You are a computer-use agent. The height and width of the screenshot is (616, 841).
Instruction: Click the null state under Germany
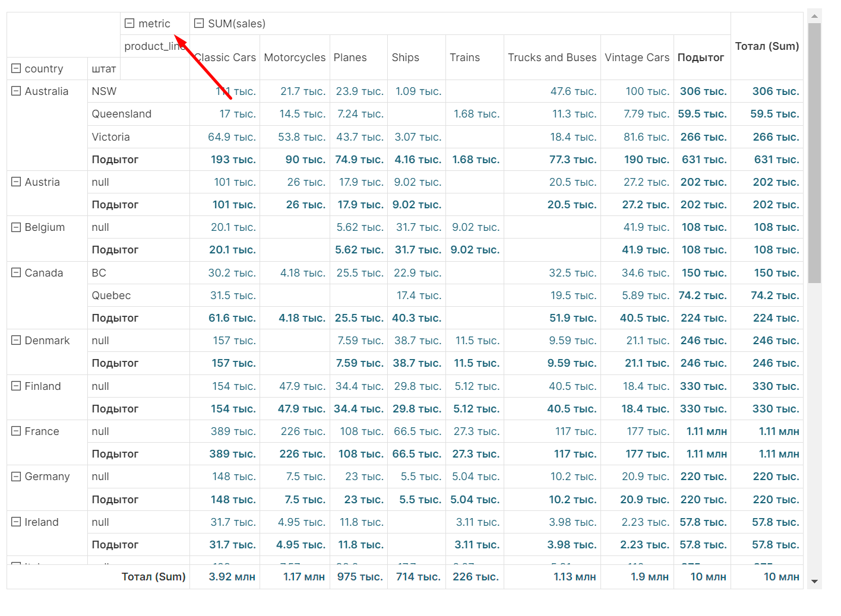coord(100,477)
